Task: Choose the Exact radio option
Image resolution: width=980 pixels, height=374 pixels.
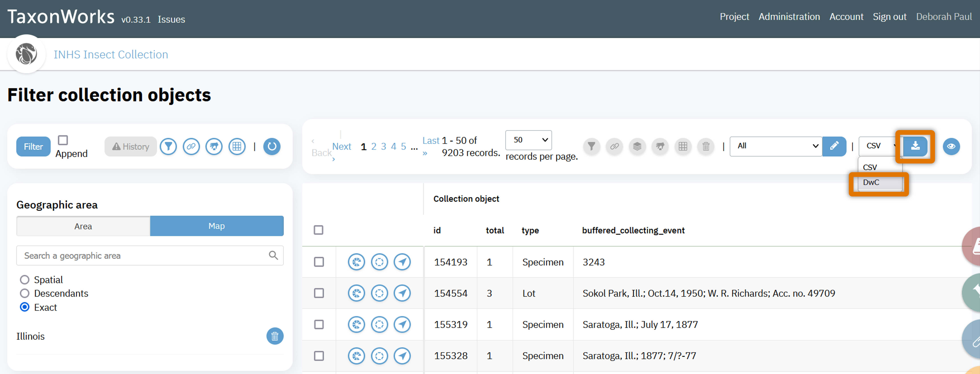Action: click(x=25, y=307)
